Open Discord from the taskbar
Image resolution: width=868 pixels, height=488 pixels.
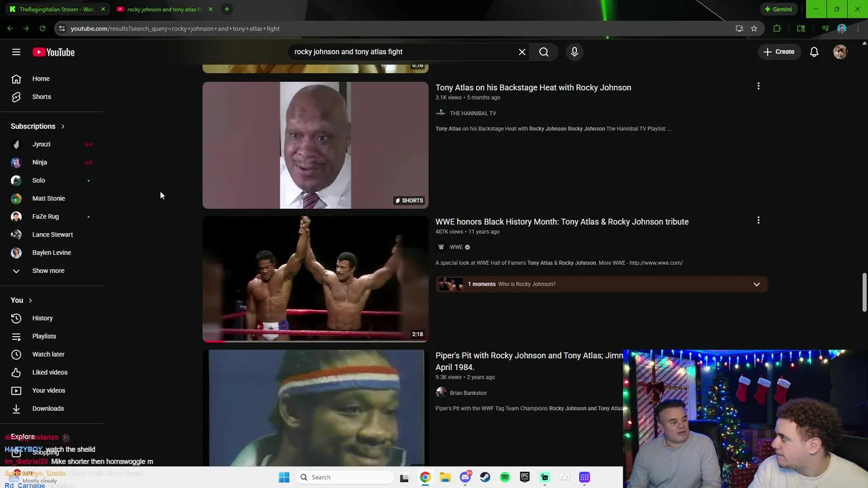tap(465, 477)
